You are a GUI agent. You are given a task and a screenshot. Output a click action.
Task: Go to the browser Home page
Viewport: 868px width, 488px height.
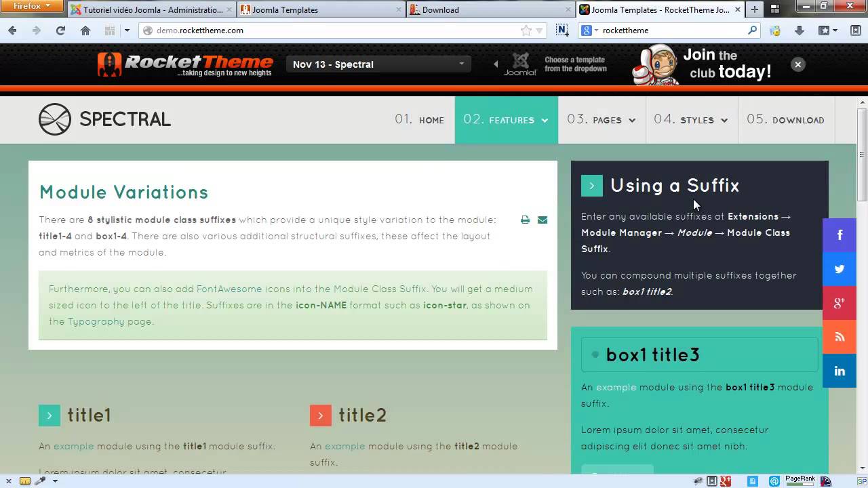point(85,30)
